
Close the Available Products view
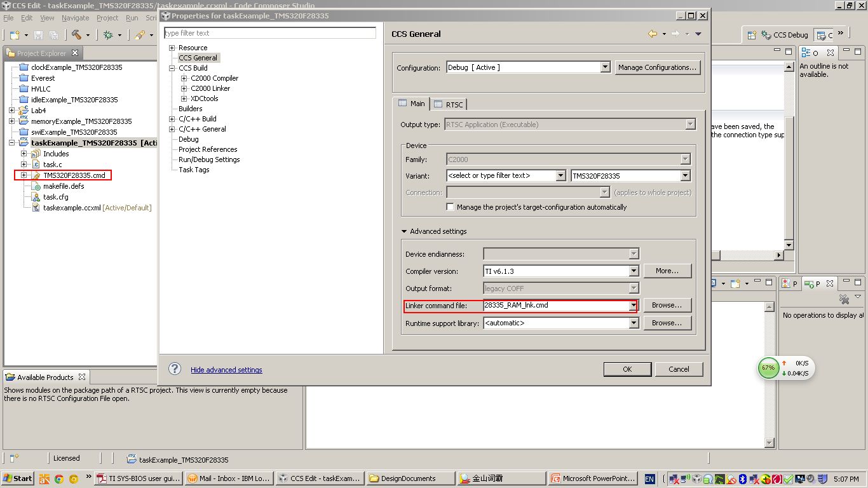82,377
